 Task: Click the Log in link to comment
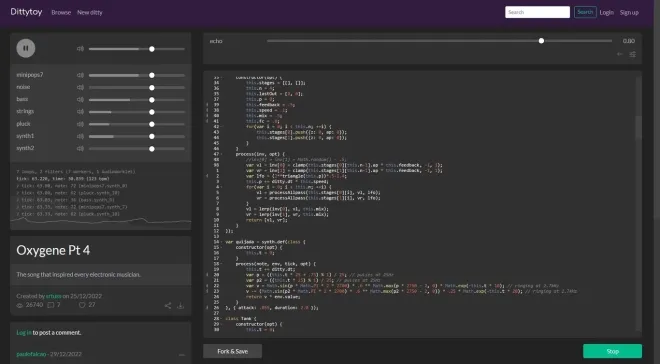click(24, 332)
